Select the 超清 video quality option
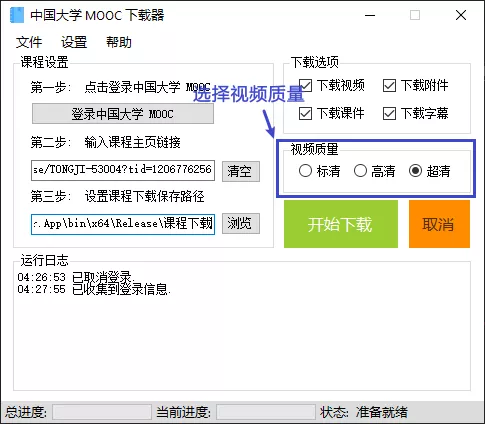 click(415, 171)
